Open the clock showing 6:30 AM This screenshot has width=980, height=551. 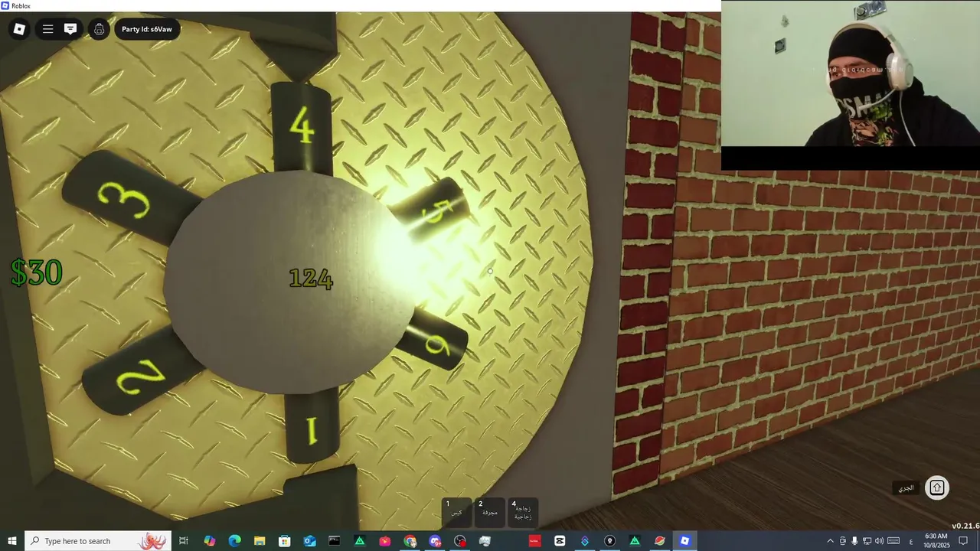tap(936, 541)
